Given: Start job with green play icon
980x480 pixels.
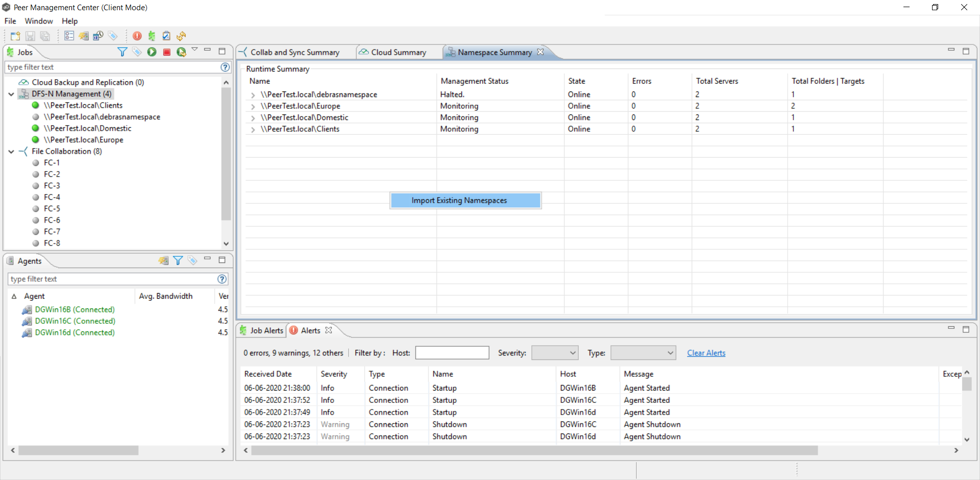Looking at the screenshot, I should pyautogui.click(x=152, y=52).
